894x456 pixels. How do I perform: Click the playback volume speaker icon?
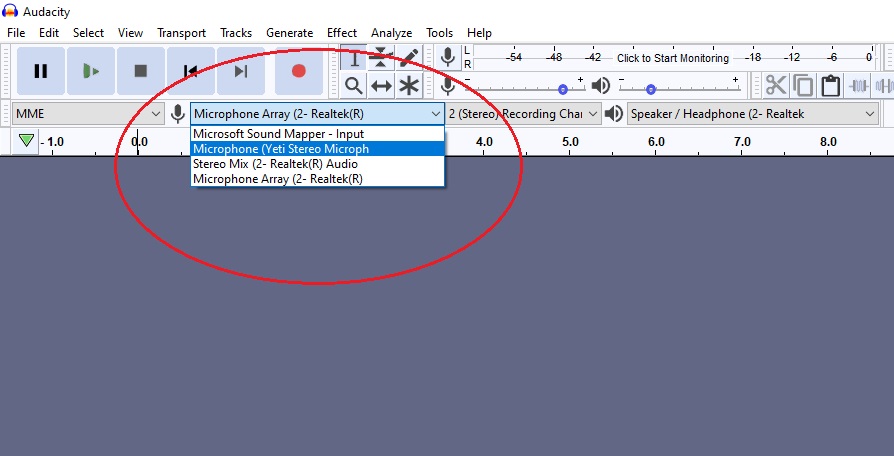tap(601, 86)
